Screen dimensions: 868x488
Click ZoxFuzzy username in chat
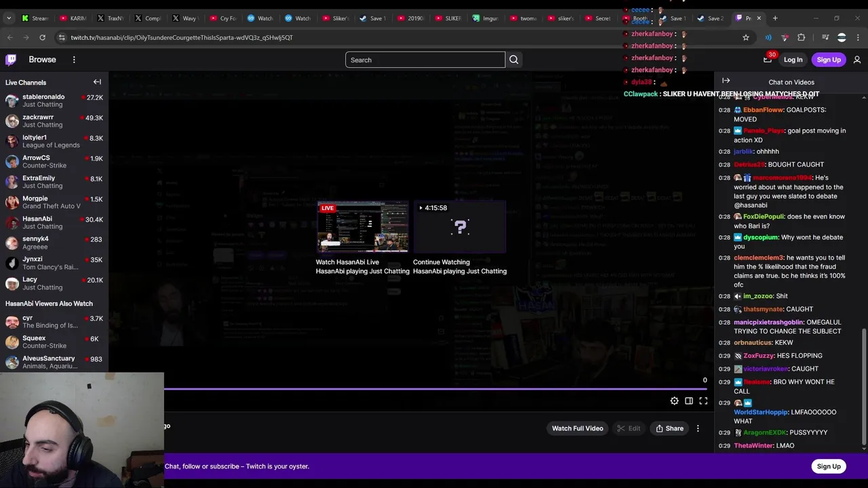[x=759, y=356]
